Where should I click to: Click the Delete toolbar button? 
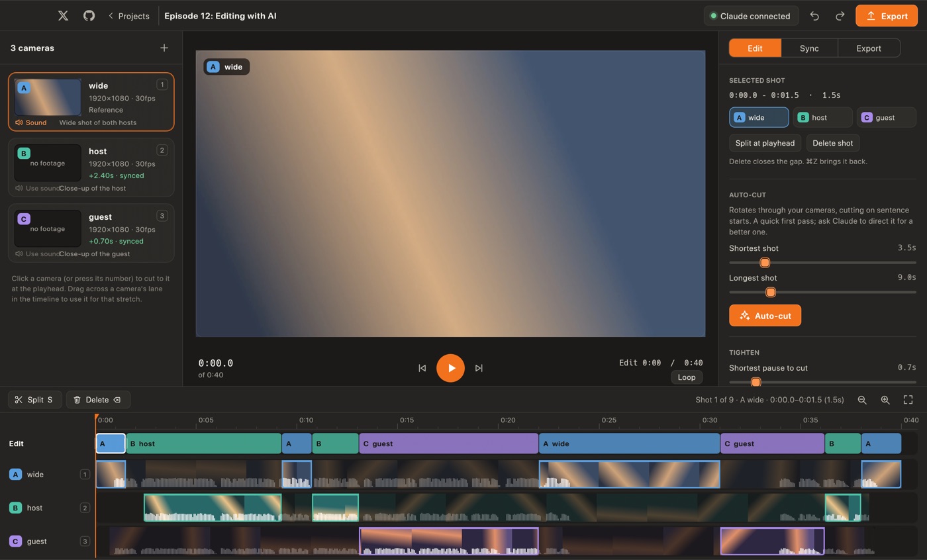click(98, 400)
